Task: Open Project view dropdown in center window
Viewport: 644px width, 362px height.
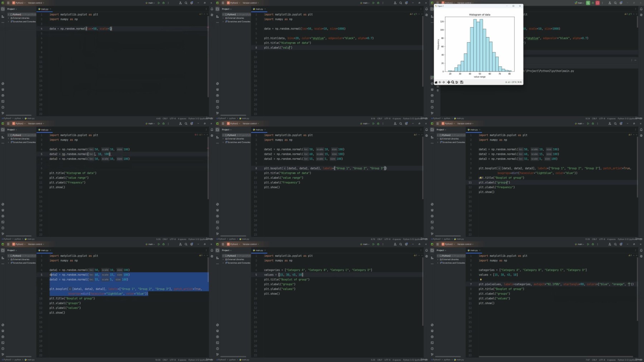Action: [x=227, y=130]
